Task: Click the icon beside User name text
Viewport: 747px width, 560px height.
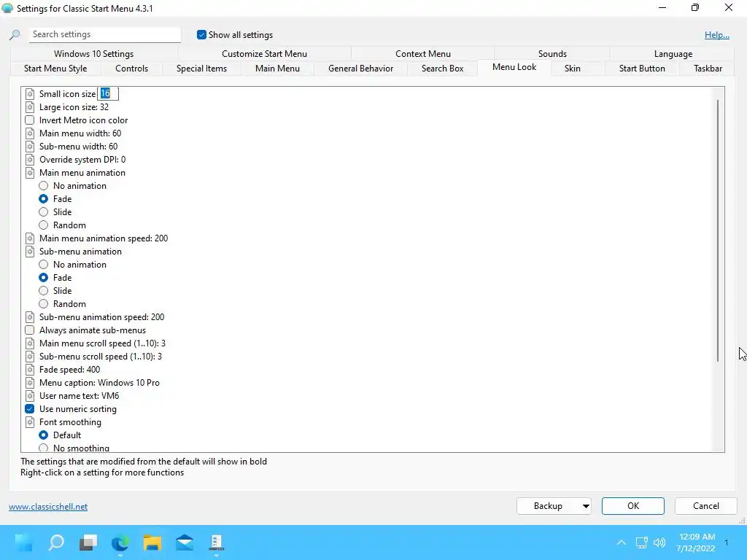Action: 30,396
